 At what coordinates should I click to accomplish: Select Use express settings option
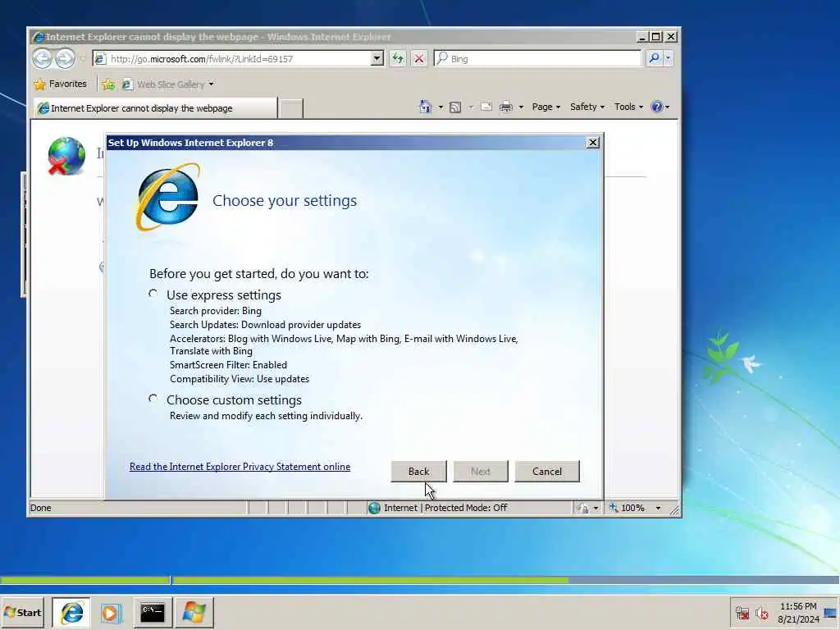(x=153, y=294)
